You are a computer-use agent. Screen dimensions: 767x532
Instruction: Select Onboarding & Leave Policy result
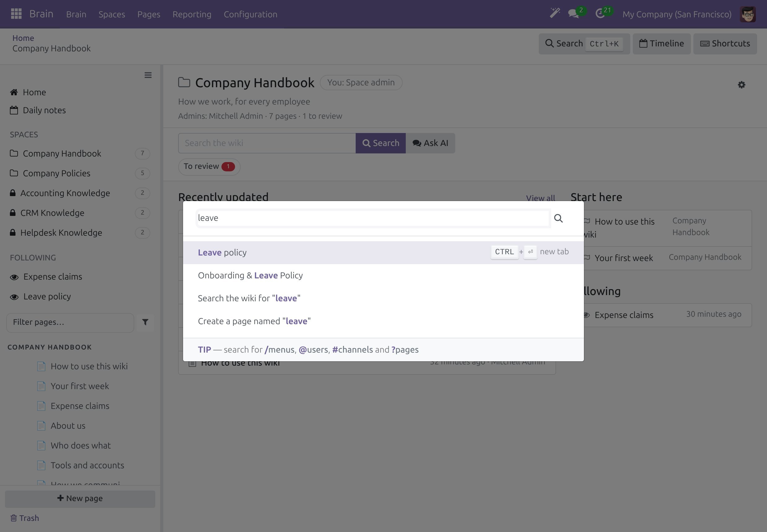[383, 275]
